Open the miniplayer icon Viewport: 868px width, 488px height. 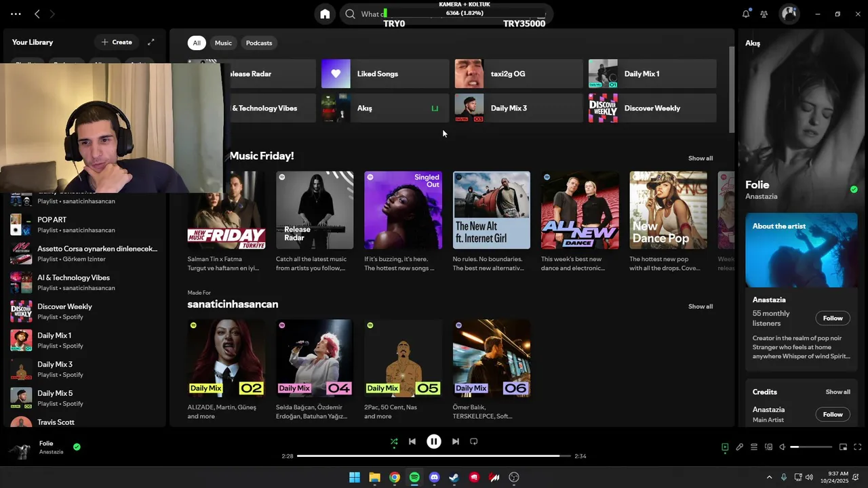[843, 447]
